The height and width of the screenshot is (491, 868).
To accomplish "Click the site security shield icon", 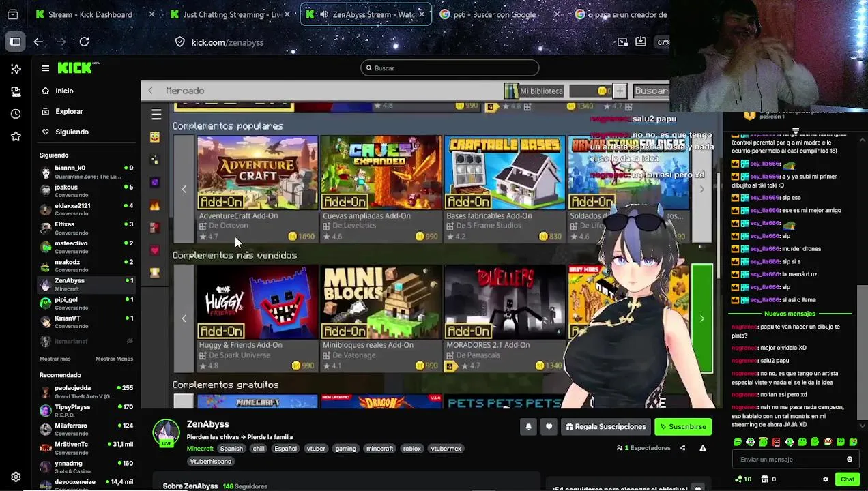I will 179,42.
